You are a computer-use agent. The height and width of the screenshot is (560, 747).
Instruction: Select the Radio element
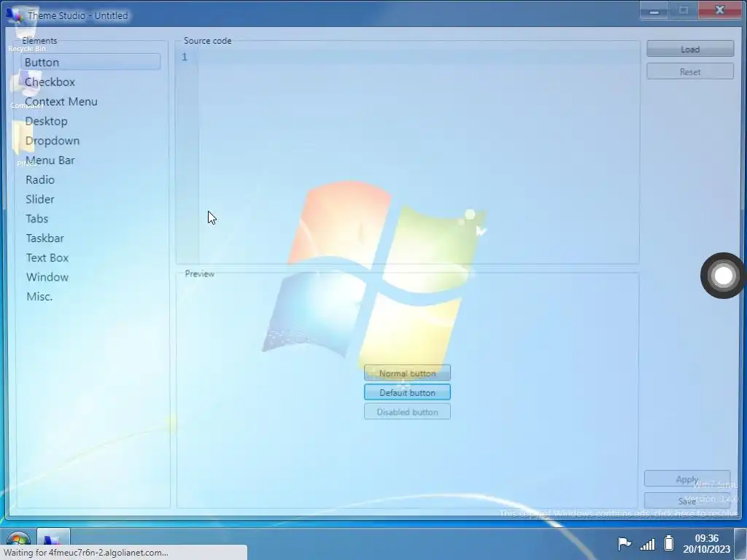pos(40,179)
